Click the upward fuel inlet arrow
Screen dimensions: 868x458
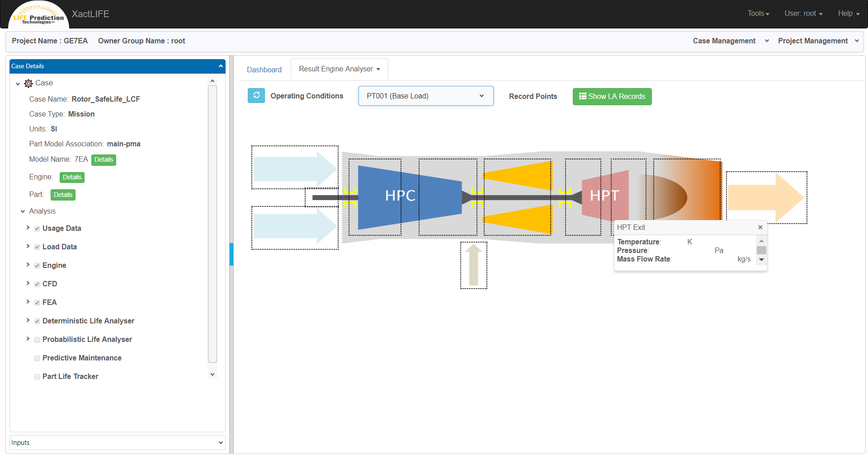473,265
